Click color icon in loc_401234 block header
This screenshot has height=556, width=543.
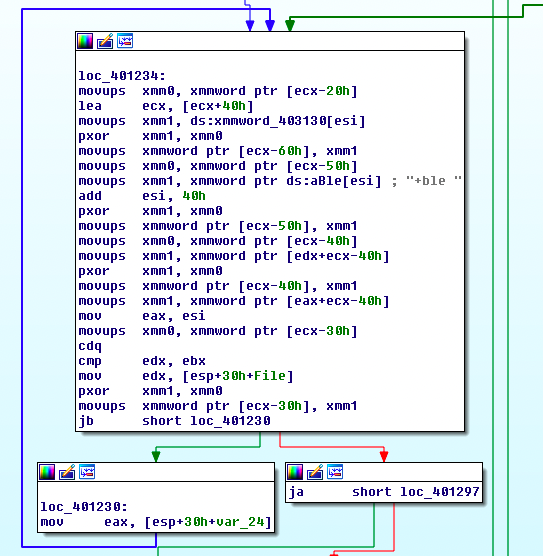tap(85, 41)
